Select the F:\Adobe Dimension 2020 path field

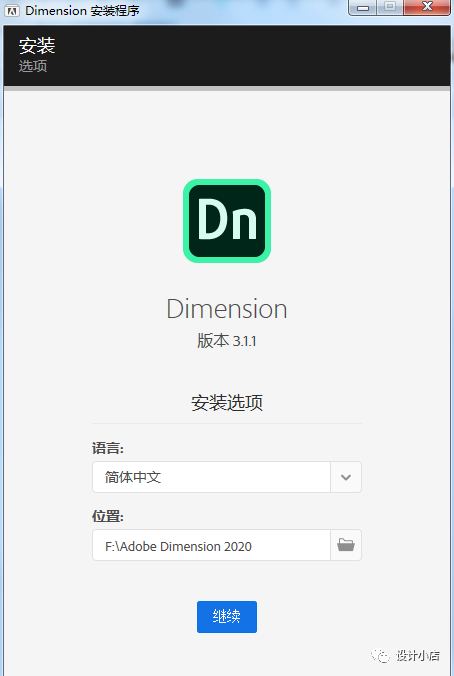(x=211, y=545)
